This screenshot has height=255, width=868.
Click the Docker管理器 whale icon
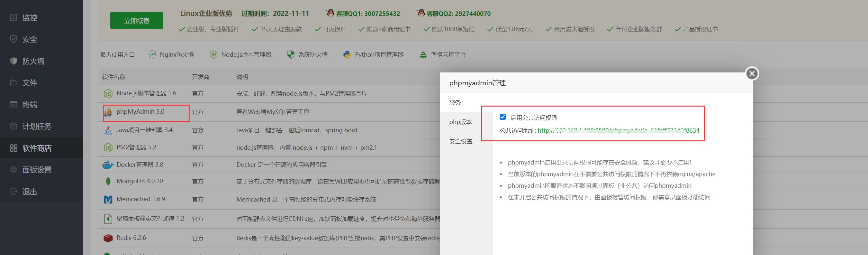click(x=108, y=165)
